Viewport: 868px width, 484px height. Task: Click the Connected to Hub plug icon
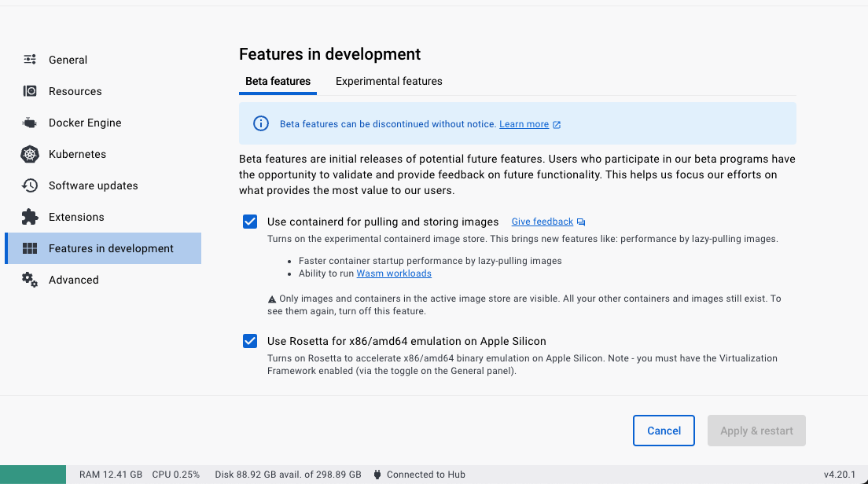(x=377, y=475)
